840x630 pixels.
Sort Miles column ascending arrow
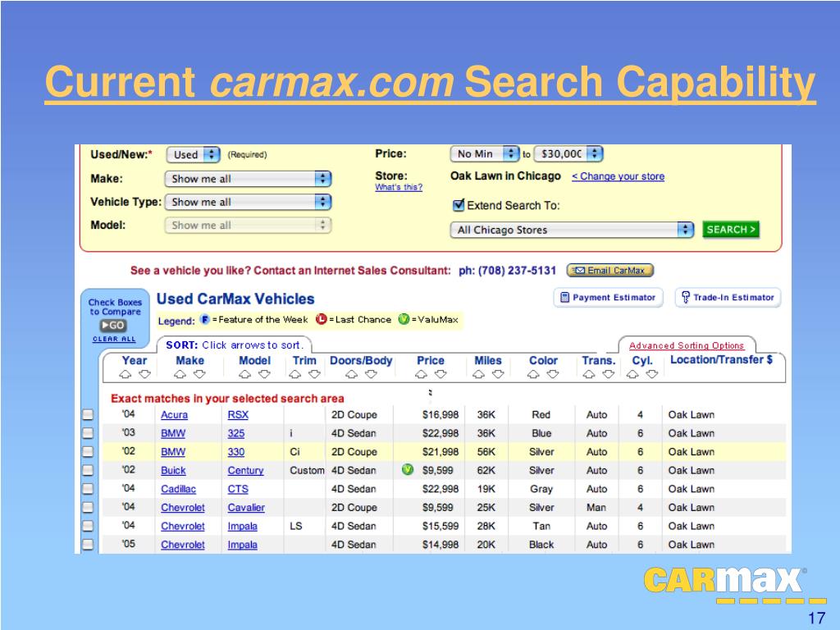point(478,374)
